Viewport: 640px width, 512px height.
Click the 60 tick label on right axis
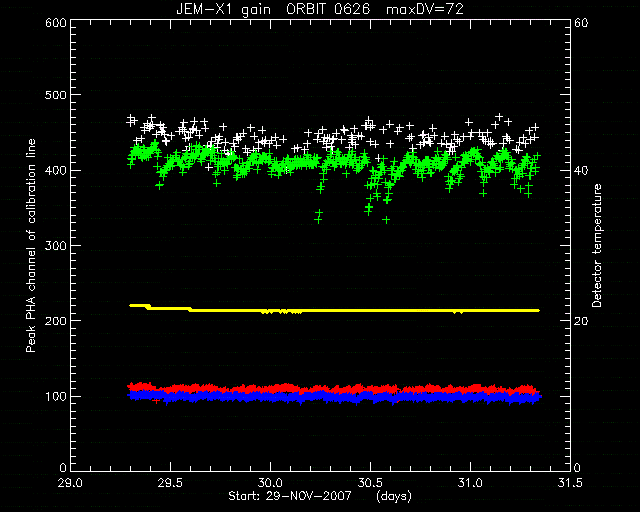tap(581, 23)
